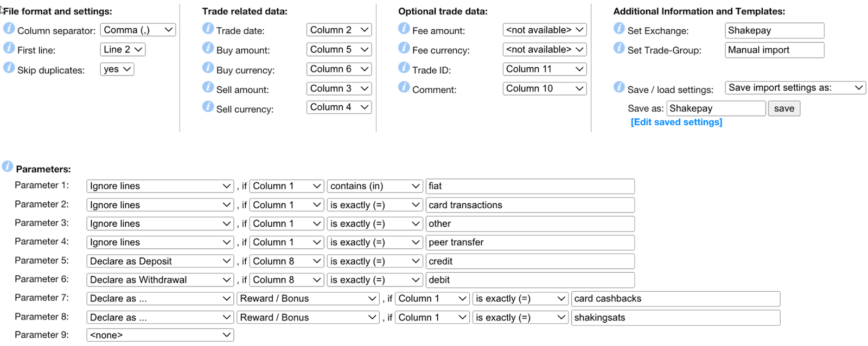868x346 pixels.
Task: Open Parameter 4 column dropdown
Action: tap(286, 242)
